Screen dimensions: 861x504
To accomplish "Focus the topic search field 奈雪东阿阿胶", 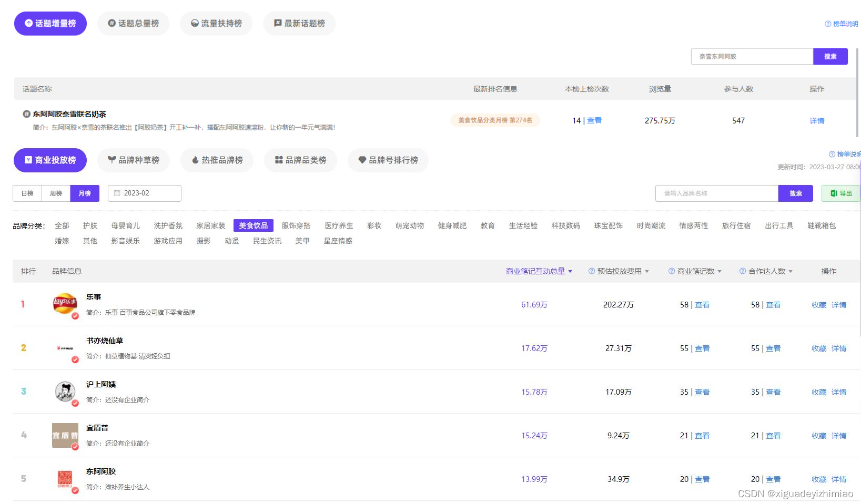I will pyautogui.click(x=752, y=56).
